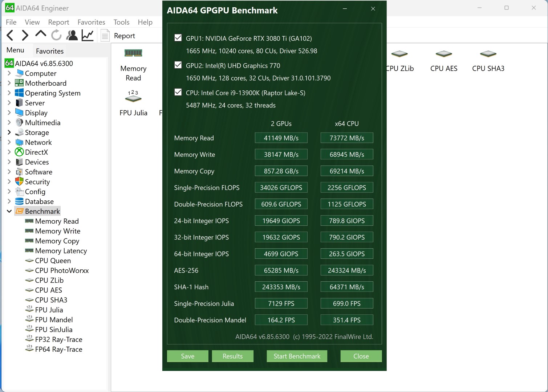The image size is (548, 392).
Task: Expand the Devices tree node
Action: [9, 162]
